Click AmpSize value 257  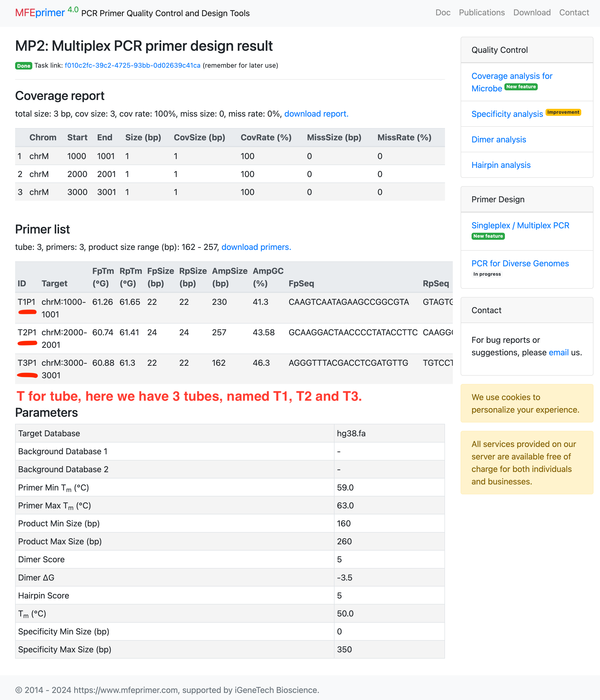pos(219,332)
